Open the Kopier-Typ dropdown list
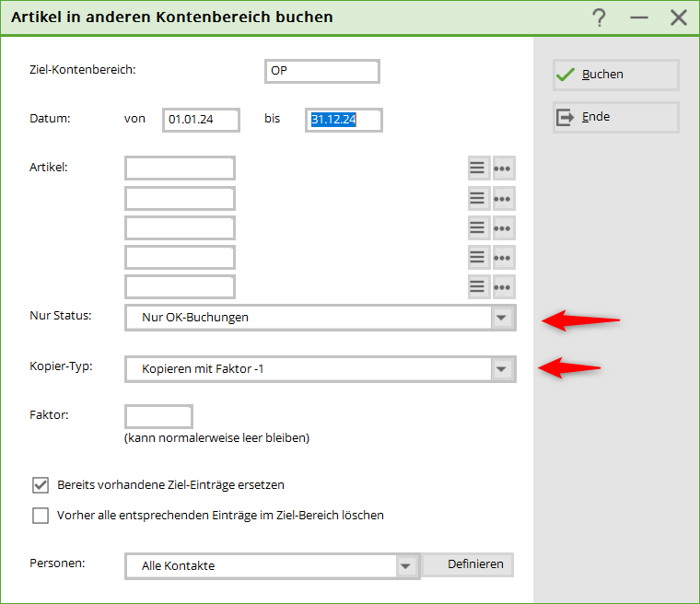The image size is (700, 604). click(501, 369)
